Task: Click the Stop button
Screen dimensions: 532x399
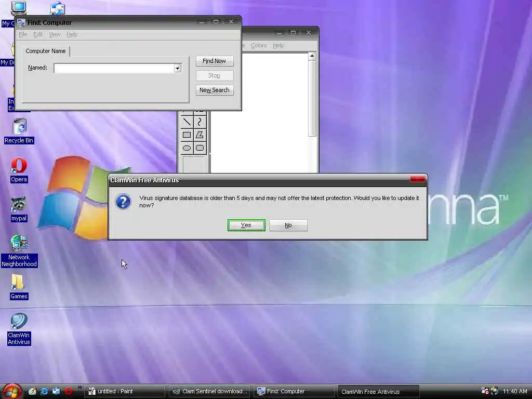Action: coord(215,75)
